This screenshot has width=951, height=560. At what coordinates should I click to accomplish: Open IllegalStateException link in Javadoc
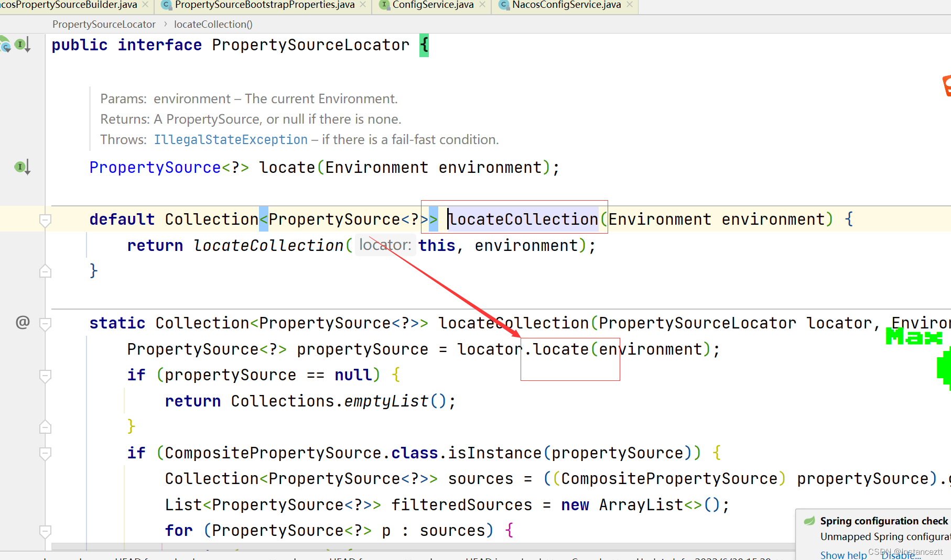[231, 140]
